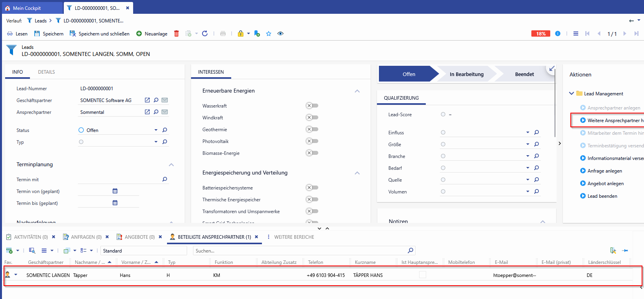Open the Status dropdown
This screenshot has width=644, height=299.
pyautogui.click(x=156, y=130)
